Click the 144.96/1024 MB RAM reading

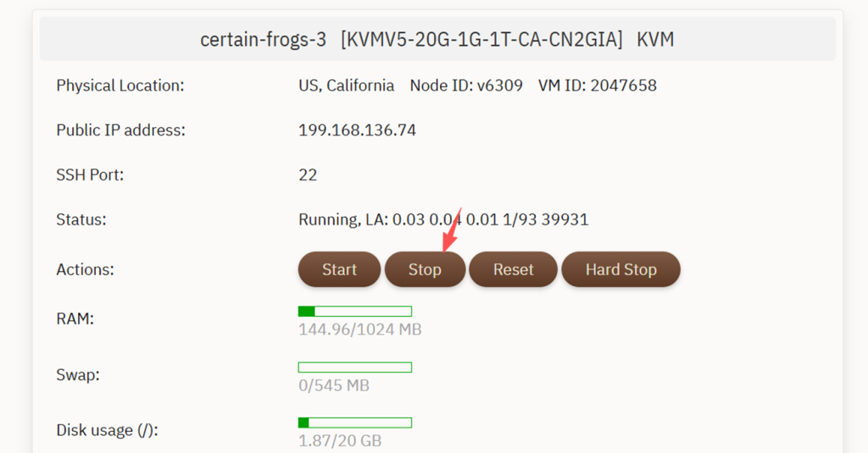click(x=359, y=329)
